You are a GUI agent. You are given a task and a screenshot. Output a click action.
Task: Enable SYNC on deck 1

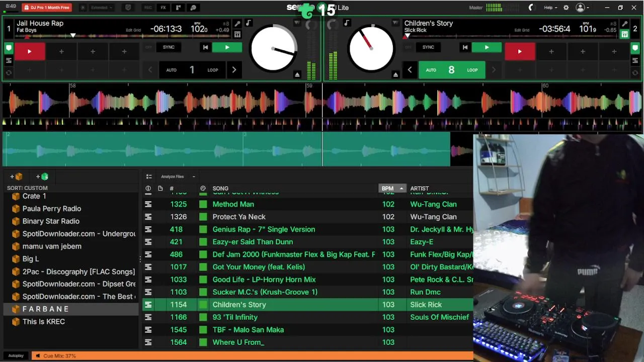169,47
